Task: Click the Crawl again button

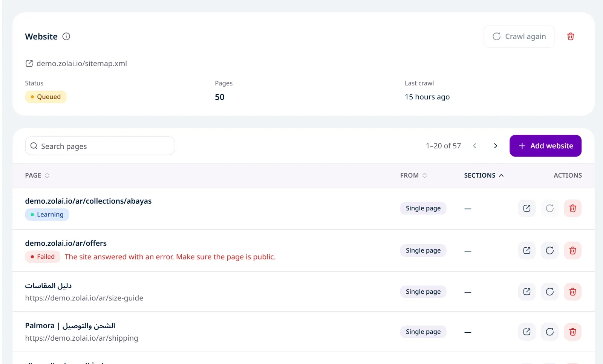Action: pyautogui.click(x=519, y=37)
